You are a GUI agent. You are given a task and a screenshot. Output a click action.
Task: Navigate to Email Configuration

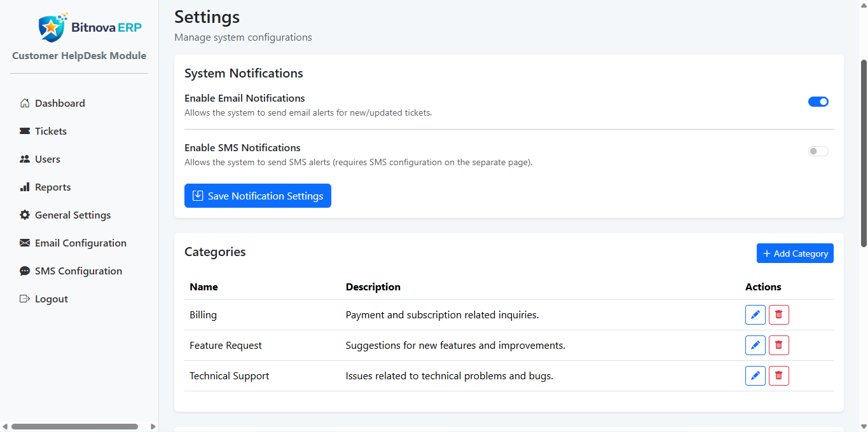(80, 243)
